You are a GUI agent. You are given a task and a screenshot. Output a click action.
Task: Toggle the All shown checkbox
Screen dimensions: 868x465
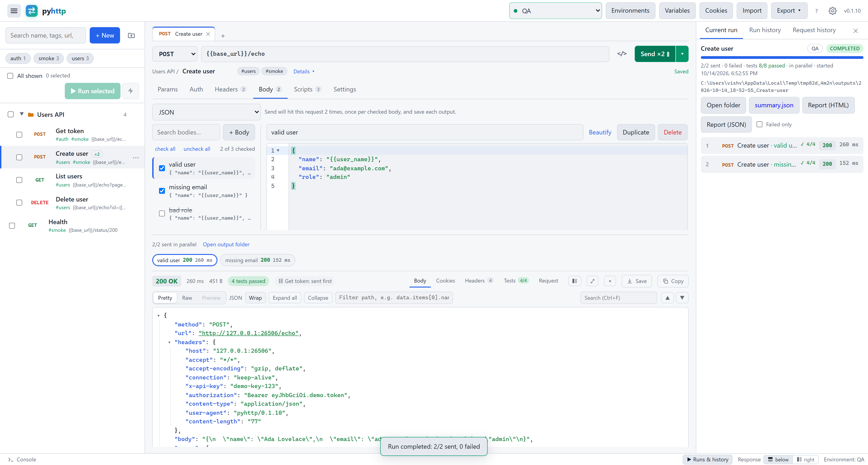pyautogui.click(x=10, y=76)
